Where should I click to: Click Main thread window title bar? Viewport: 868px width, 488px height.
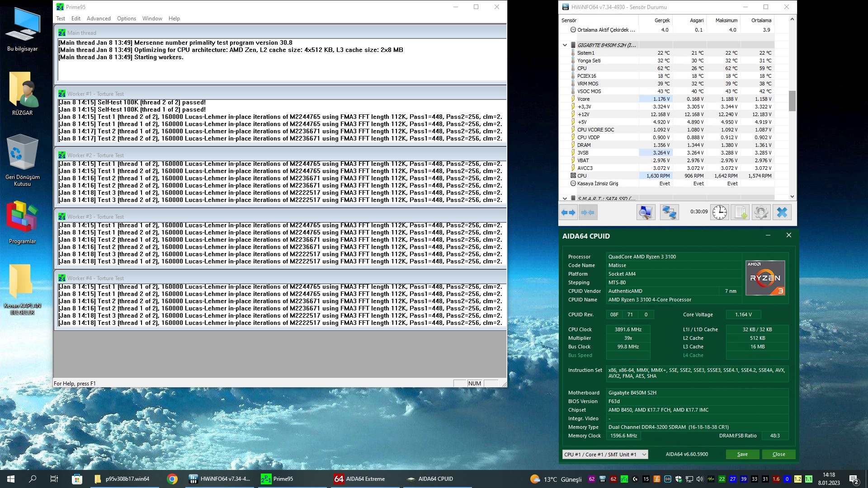tap(280, 33)
